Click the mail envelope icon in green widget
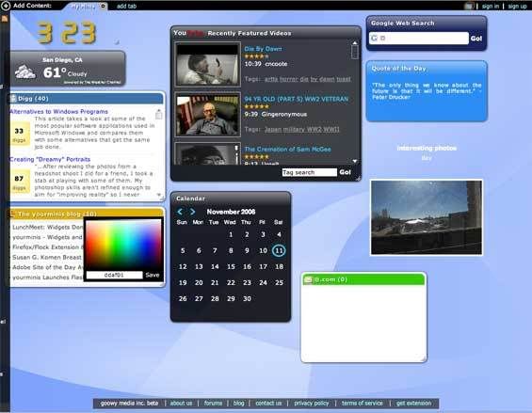This screenshot has width=532, height=413. pyautogui.click(x=308, y=279)
